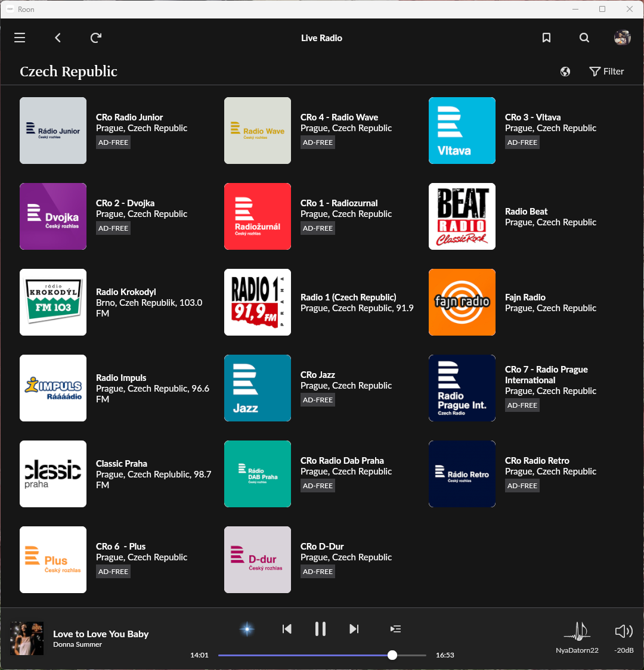Select the CRo D-Dur title

pos(322,547)
